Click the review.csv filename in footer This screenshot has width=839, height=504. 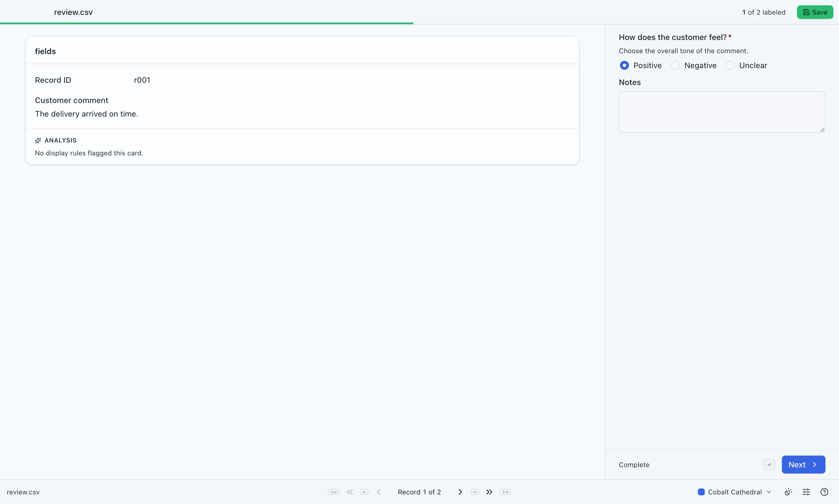click(23, 492)
